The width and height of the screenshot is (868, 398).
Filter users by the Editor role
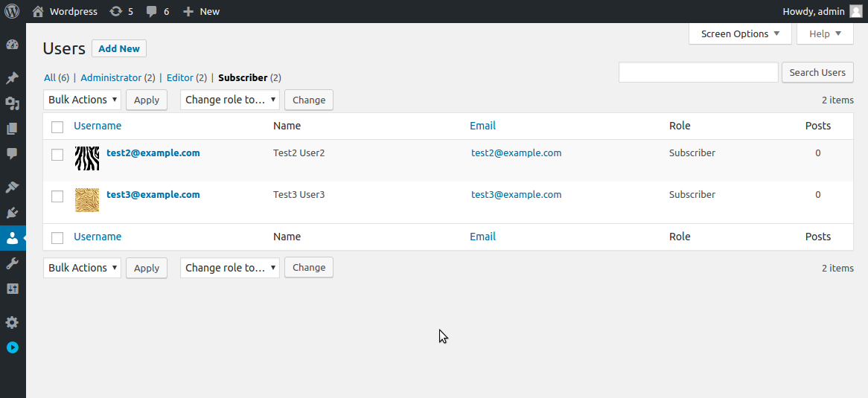[x=180, y=78]
